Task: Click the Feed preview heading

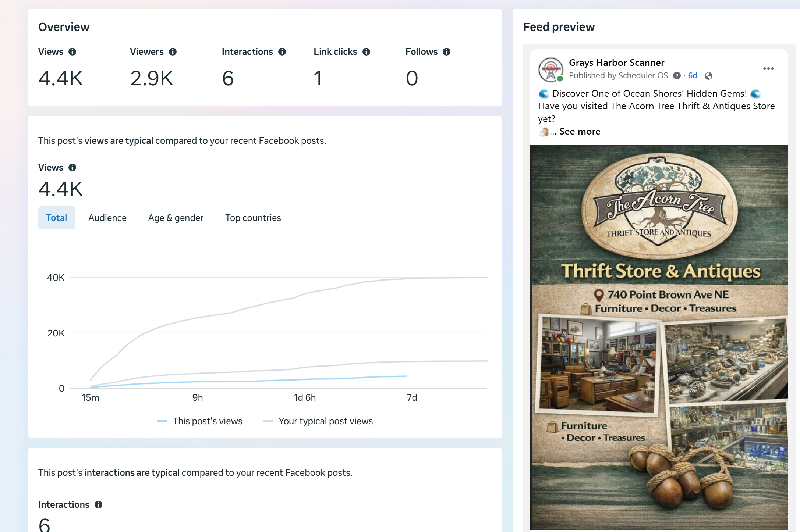Action: pos(559,27)
